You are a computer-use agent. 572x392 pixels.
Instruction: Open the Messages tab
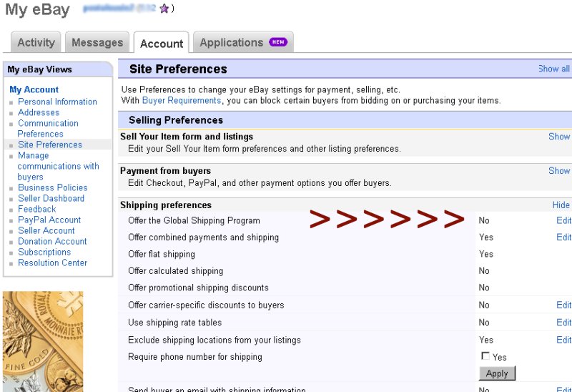pos(97,43)
